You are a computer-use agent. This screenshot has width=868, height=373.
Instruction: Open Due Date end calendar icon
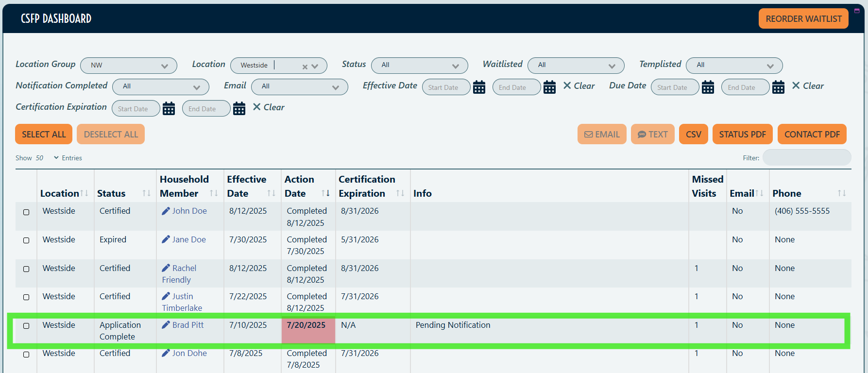pyautogui.click(x=778, y=87)
